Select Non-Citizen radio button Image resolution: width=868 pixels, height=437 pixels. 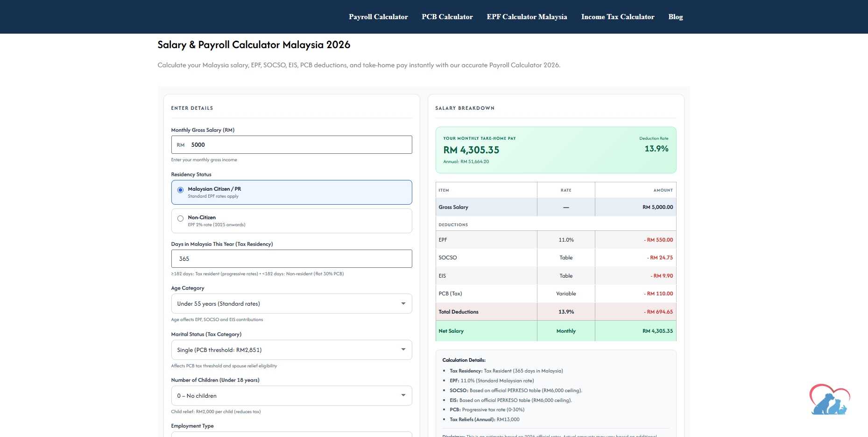pyautogui.click(x=180, y=218)
